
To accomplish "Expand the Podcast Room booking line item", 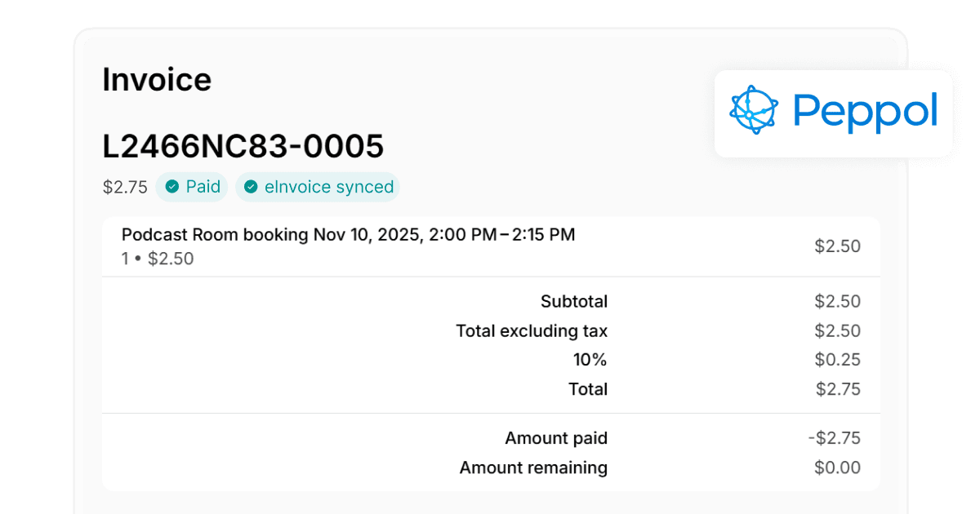I will pyautogui.click(x=348, y=234).
